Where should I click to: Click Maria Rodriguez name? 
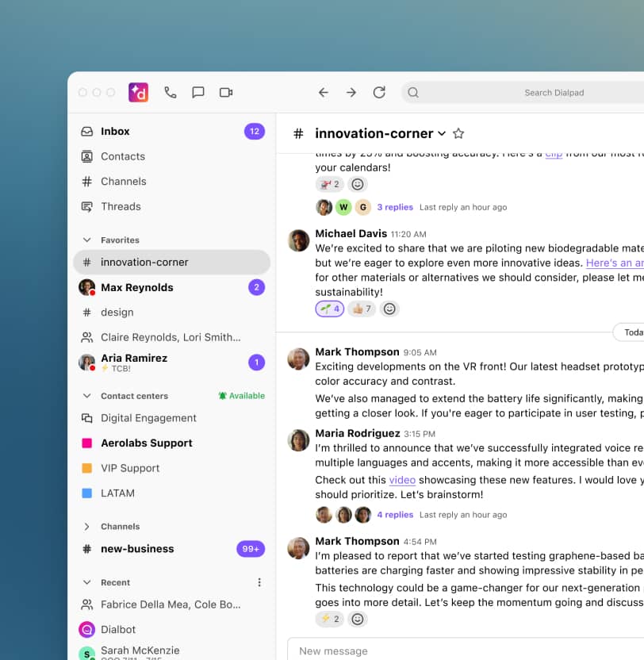point(358,433)
